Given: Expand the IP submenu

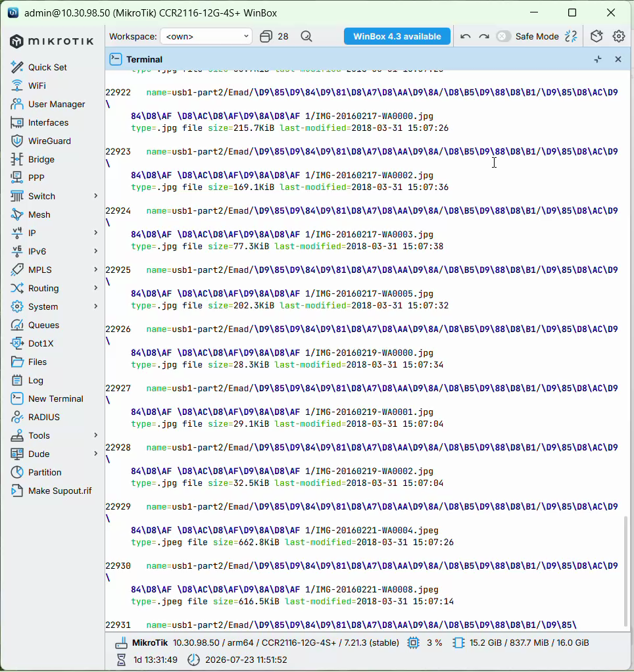Looking at the screenshot, I should pyautogui.click(x=95, y=233).
